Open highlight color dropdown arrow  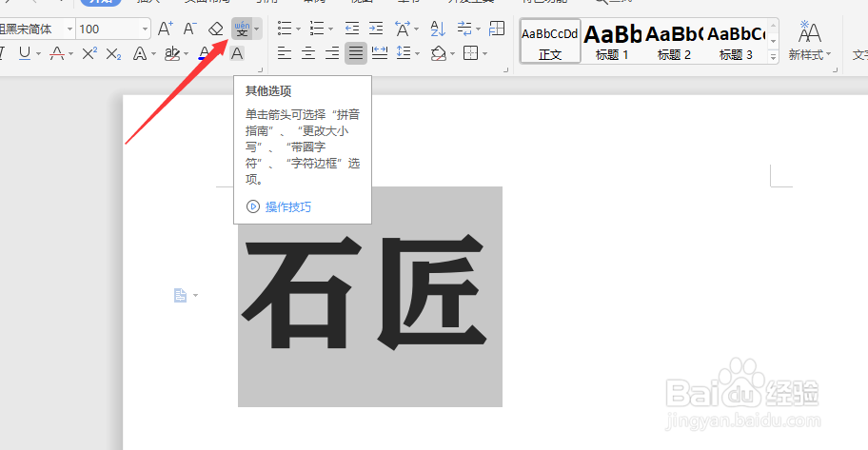point(186,53)
